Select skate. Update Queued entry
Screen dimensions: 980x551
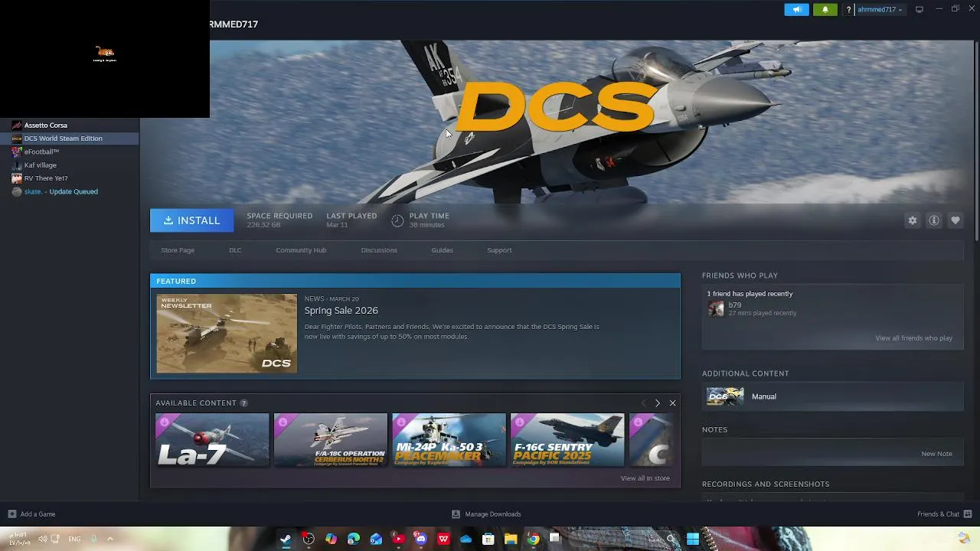[x=60, y=191]
